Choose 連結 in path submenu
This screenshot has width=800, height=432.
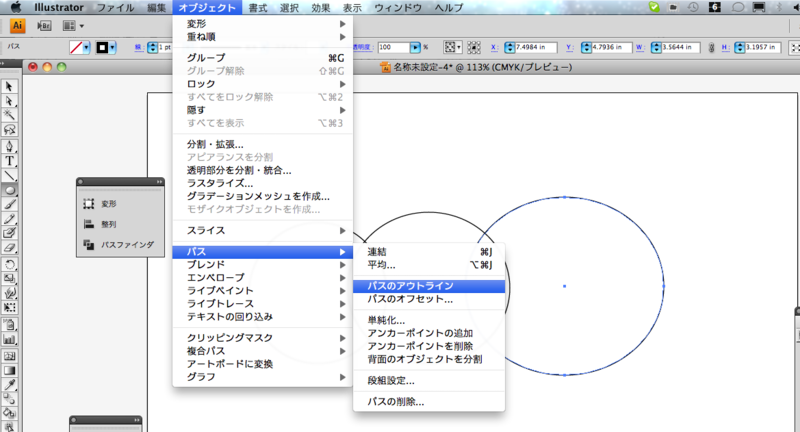pos(429,252)
